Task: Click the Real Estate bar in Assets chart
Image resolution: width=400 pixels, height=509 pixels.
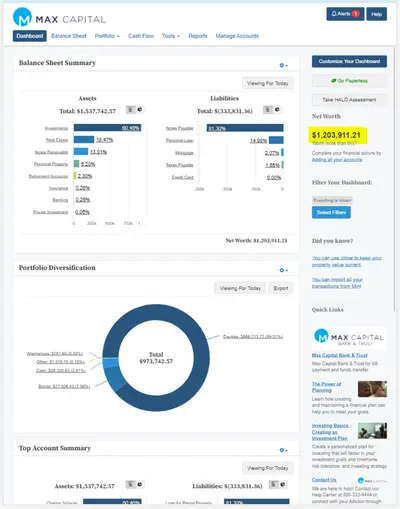Action: [84, 140]
